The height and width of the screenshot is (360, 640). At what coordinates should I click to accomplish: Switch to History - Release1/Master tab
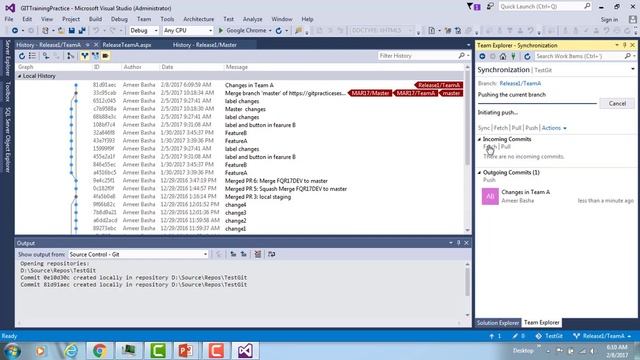(x=204, y=45)
